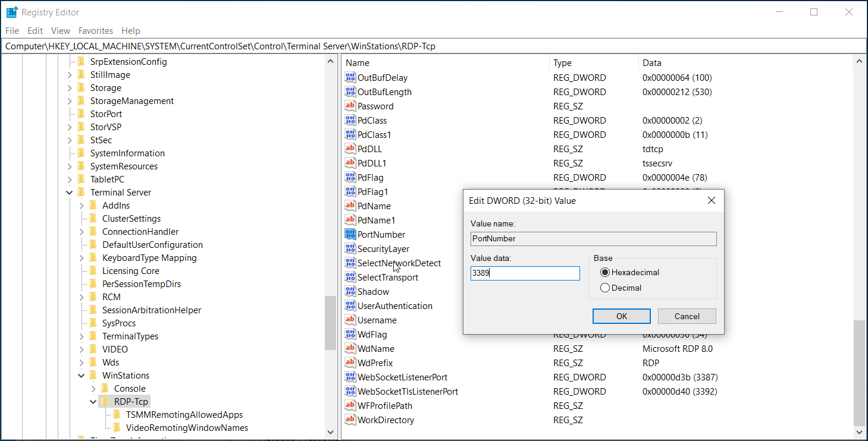The image size is (868, 441).
Task: Click the tssecsrv data cell
Action: [657, 163]
